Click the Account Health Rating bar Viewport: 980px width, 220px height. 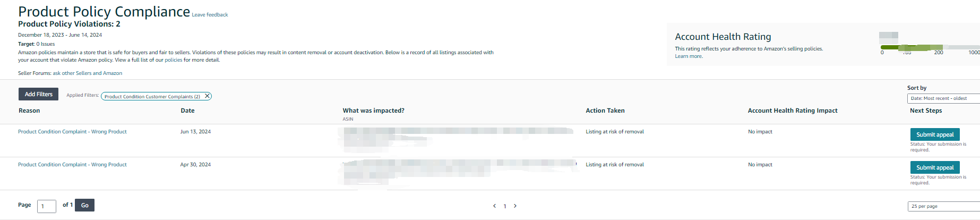click(x=930, y=47)
